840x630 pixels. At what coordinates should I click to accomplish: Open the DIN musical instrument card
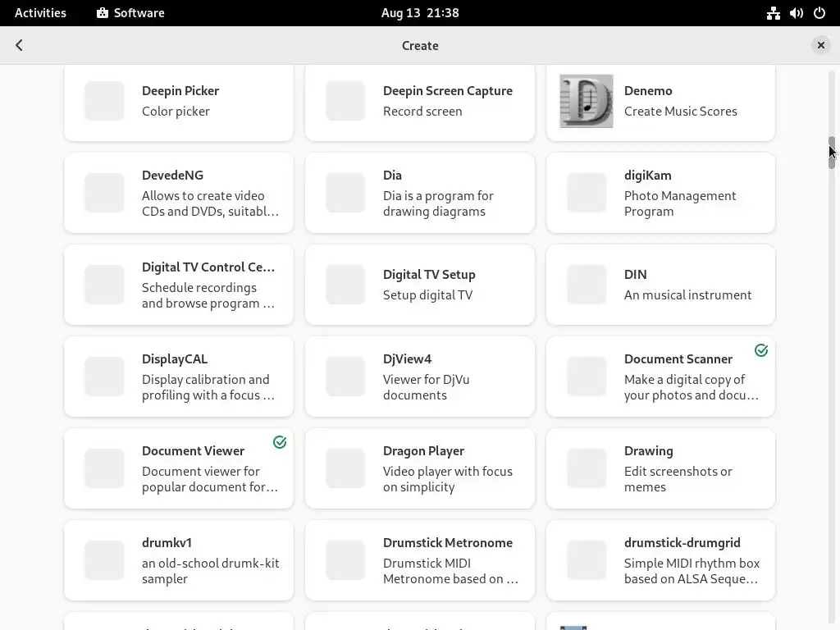click(660, 285)
